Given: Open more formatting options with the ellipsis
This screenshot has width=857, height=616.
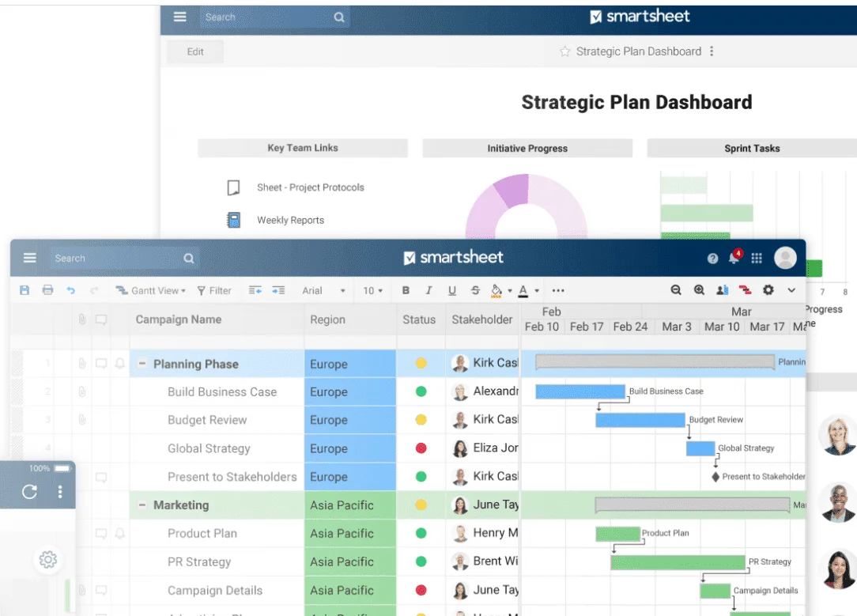Looking at the screenshot, I should coord(557,290).
